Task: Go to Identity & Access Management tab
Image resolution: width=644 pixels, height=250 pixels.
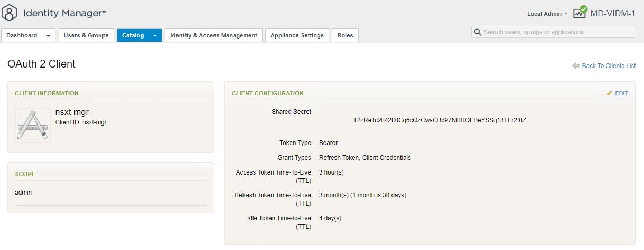Action: pos(213,35)
